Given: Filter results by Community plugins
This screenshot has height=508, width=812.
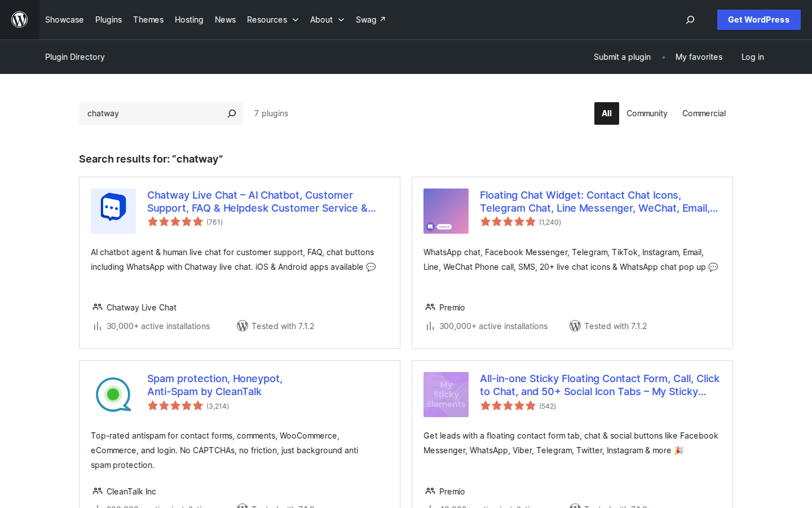Looking at the screenshot, I should (647, 113).
